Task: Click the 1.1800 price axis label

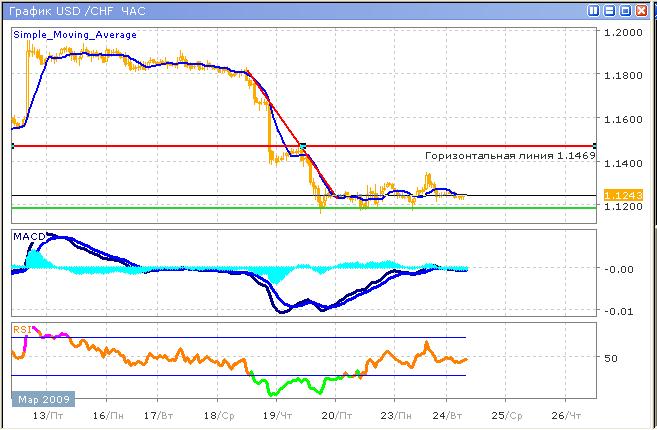Action: click(x=623, y=75)
